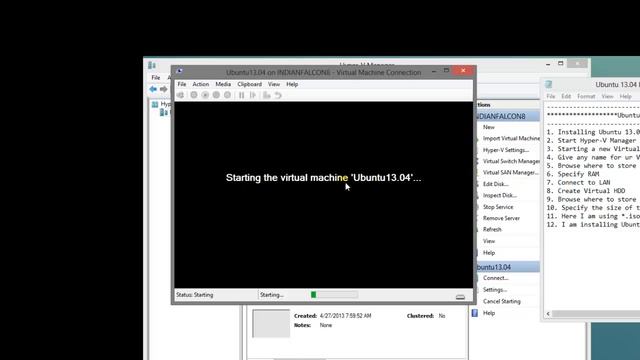Click Refresh in the Actions pane
The height and width of the screenshot is (360, 640).
(x=492, y=229)
